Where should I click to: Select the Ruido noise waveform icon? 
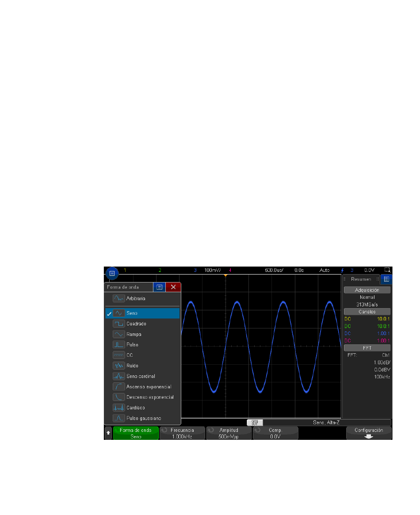tap(118, 366)
